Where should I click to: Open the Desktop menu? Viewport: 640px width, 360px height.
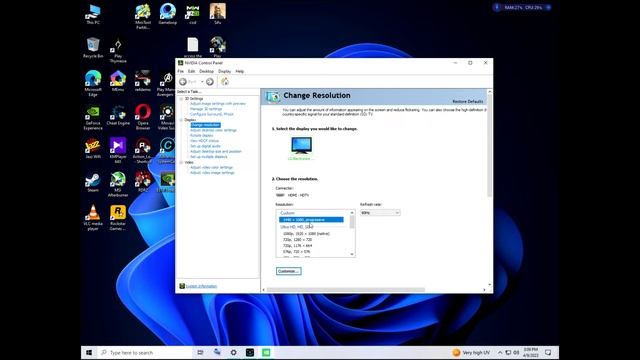pyautogui.click(x=206, y=71)
